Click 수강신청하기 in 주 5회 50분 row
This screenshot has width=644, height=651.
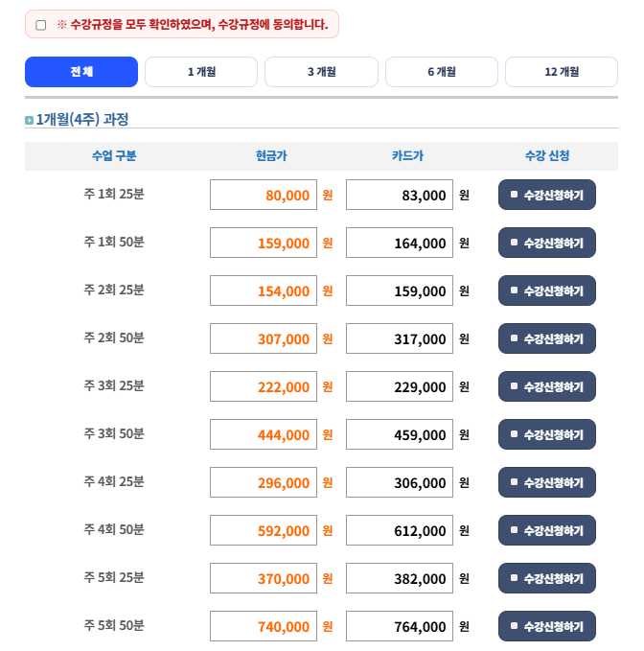(546, 626)
